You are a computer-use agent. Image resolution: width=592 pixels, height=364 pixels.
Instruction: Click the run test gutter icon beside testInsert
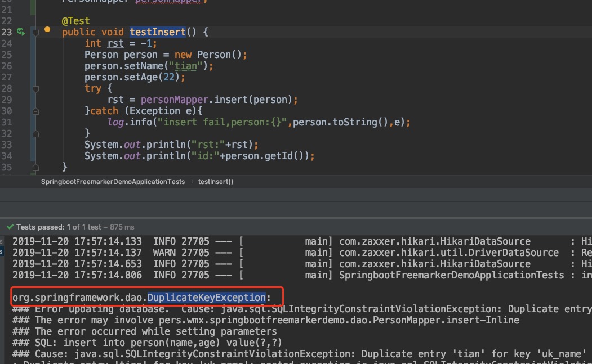tap(21, 32)
